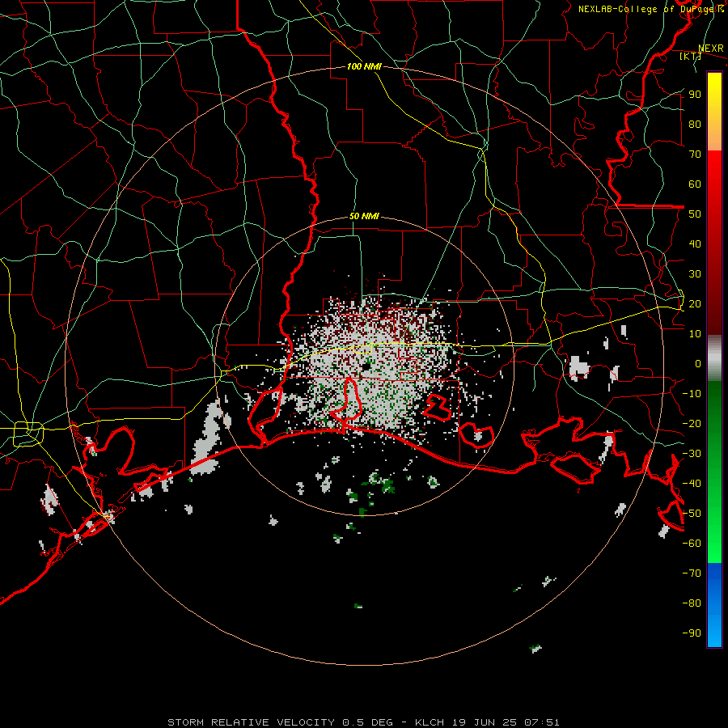
Task: Click the -60 value on velocity scale
Action: coord(692,544)
